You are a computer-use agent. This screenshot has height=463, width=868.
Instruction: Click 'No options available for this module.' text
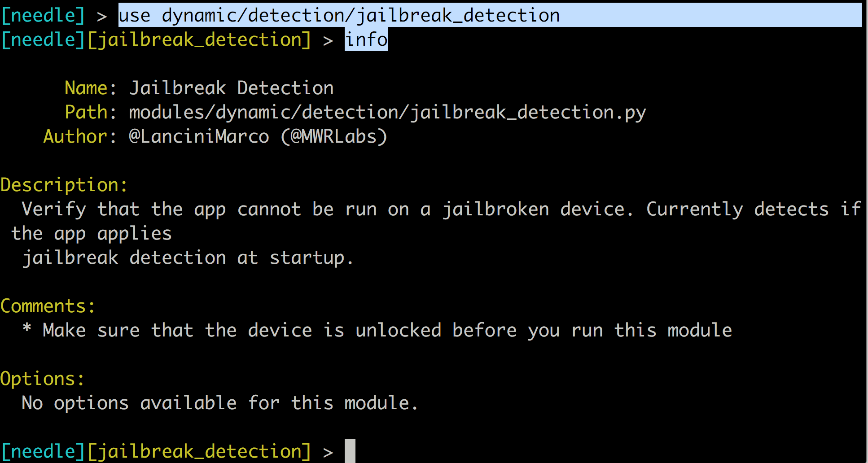click(220, 403)
